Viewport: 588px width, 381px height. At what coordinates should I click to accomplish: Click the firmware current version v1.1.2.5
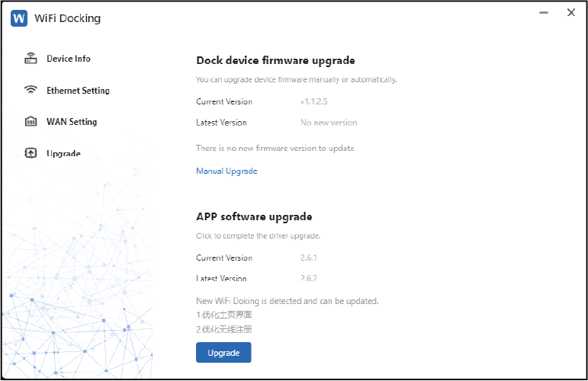click(314, 101)
